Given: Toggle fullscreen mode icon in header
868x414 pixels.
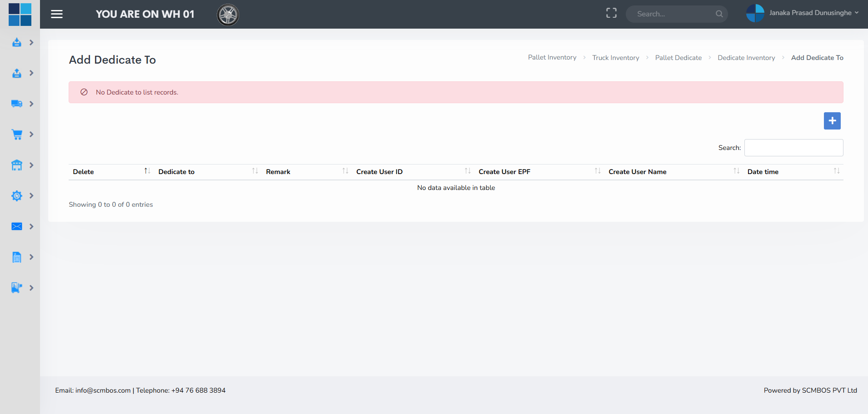Looking at the screenshot, I should (611, 13).
